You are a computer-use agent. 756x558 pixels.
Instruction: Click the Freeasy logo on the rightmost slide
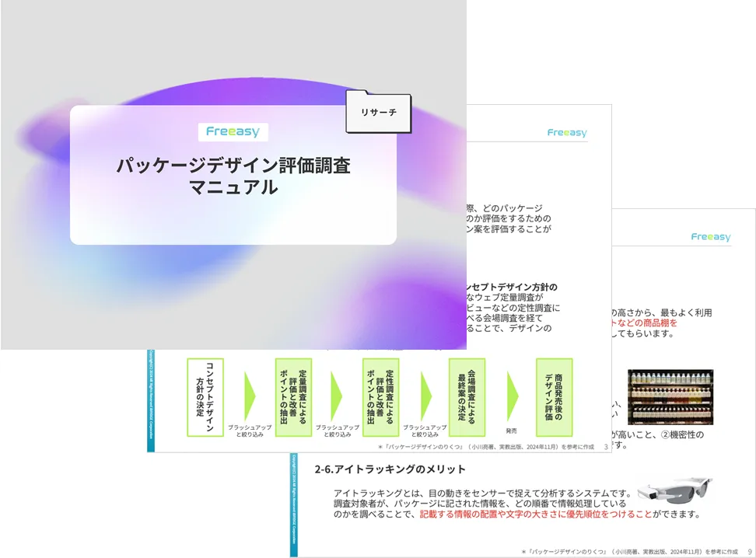click(x=710, y=237)
